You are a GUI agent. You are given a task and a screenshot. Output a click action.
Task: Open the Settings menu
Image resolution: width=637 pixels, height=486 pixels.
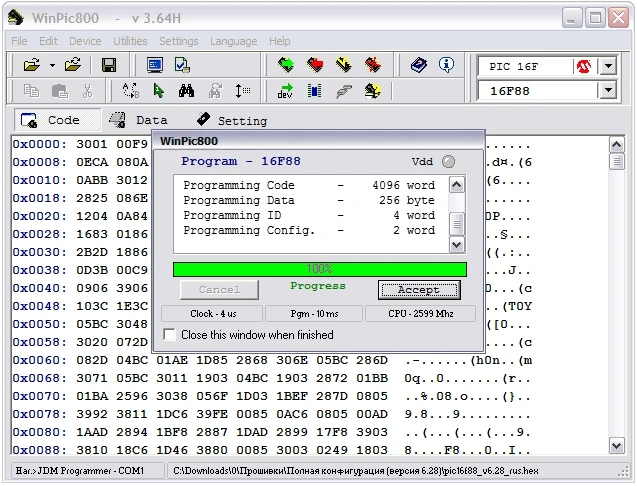pos(179,41)
